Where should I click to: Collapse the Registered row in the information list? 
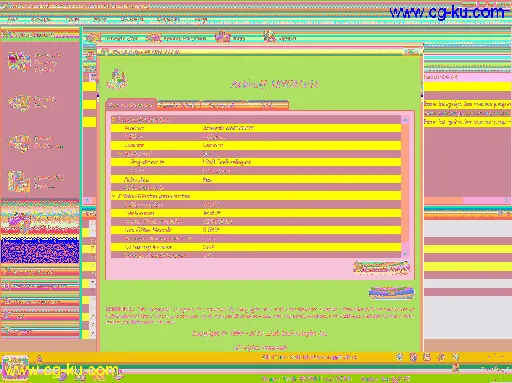tap(120, 154)
